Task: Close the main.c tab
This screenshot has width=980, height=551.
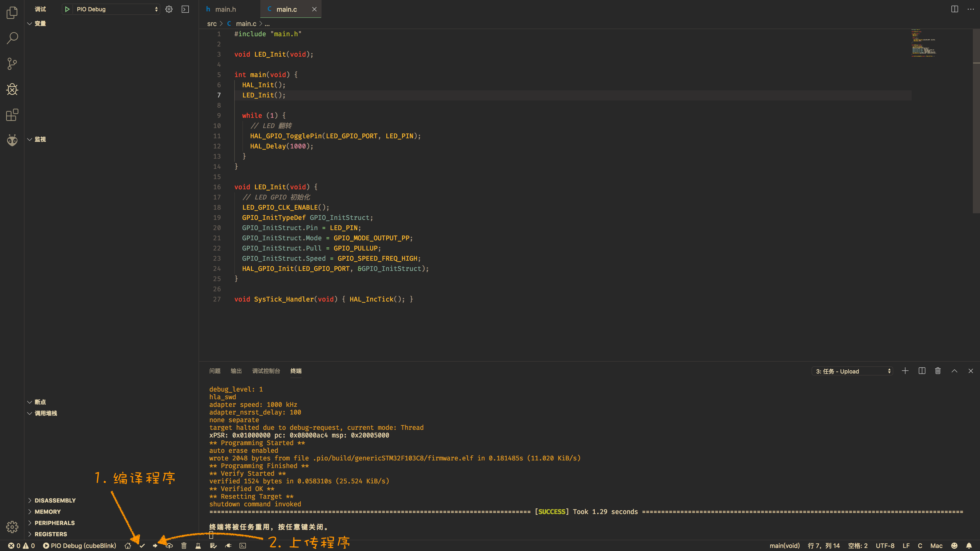Action: pos(314,9)
